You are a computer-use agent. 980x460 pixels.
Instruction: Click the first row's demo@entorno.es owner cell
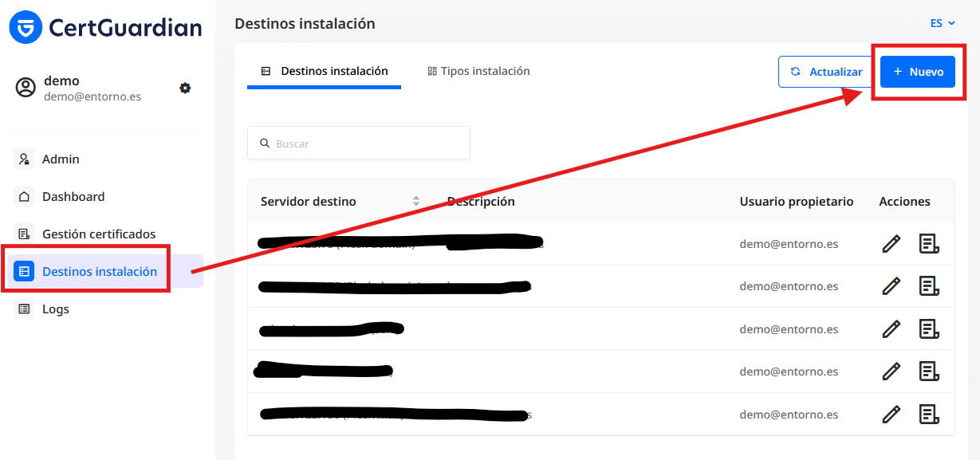pyautogui.click(x=789, y=244)
